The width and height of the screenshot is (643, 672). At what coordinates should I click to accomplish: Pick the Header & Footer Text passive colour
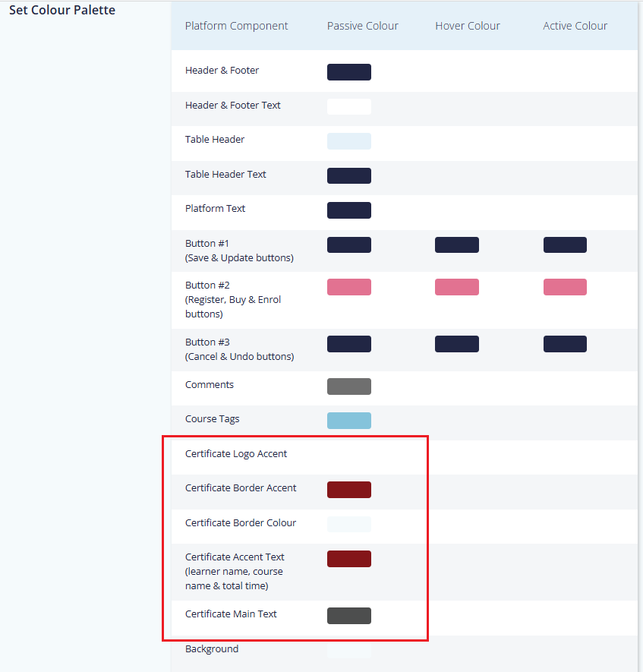[x=349, y=107]
